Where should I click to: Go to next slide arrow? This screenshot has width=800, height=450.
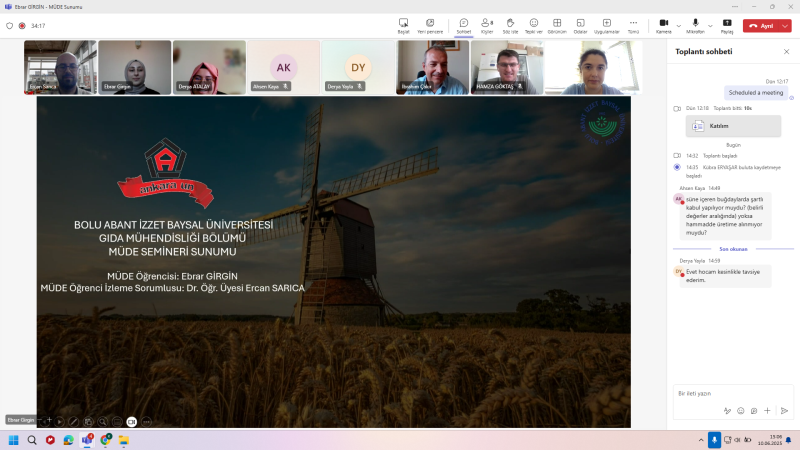pos(60,421)
